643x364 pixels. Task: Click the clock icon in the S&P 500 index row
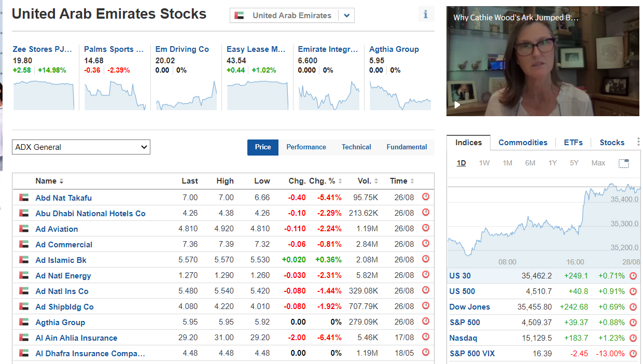click(x=633, y=323)
